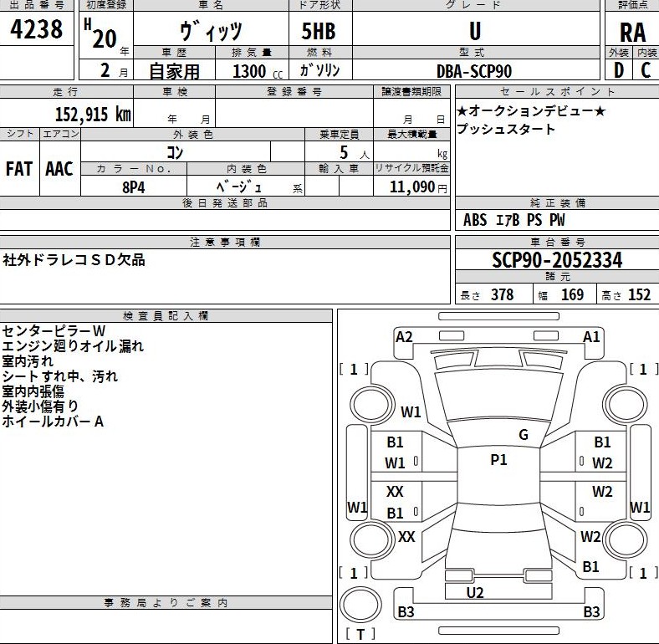Viewport: 659px width, 644px height.
Task: Click the grade value U
Action: (x=475, y=31)
